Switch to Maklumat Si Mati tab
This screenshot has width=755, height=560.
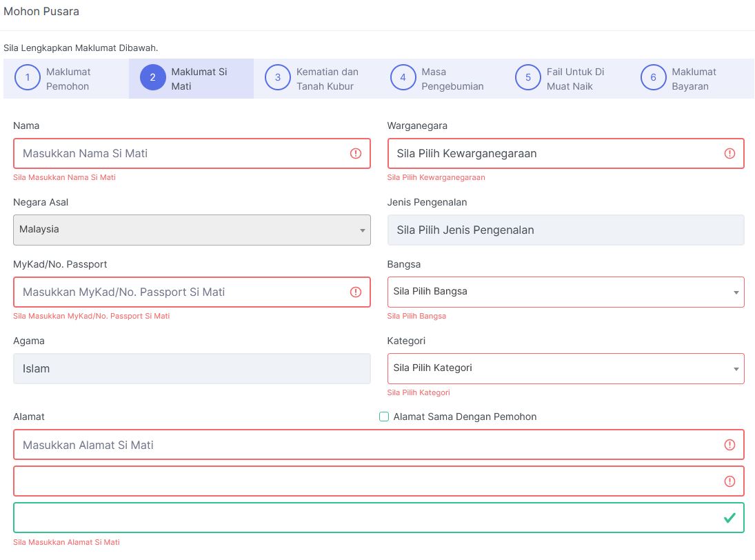(x=199, y=79)
